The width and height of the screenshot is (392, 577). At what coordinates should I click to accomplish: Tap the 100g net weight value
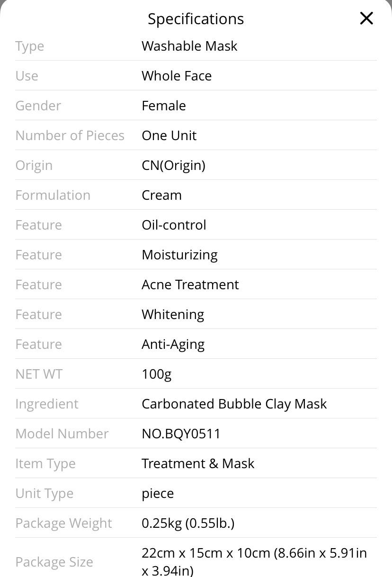[x=156, y=374]
